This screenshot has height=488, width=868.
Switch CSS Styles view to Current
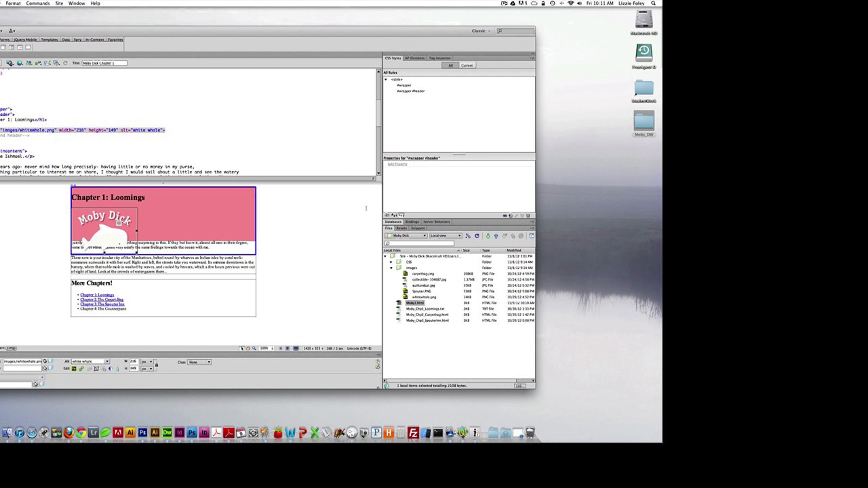(467, 65)
